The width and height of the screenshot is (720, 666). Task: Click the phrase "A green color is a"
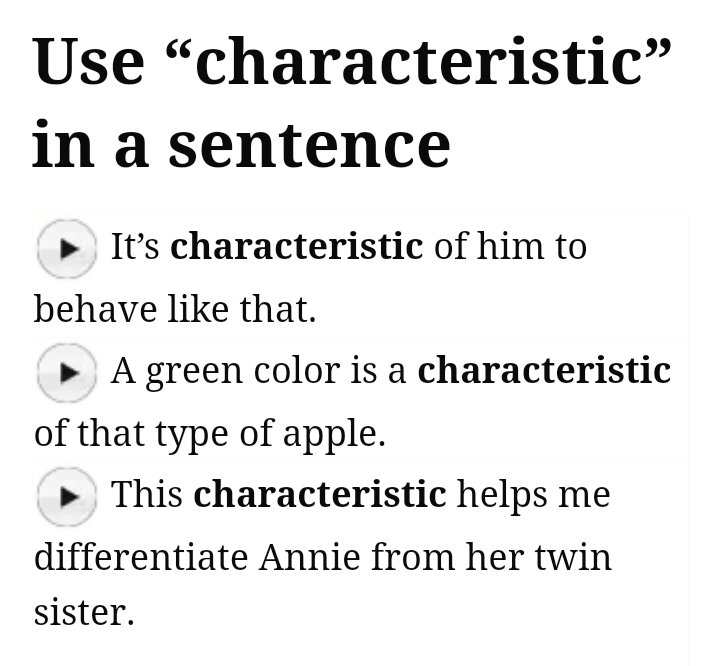pos(258,371)
